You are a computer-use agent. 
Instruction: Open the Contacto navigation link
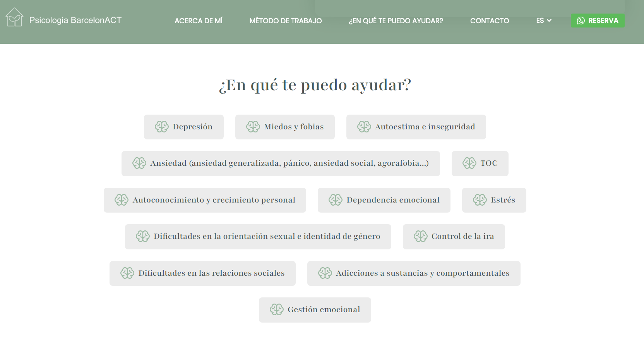[x=490, y=21]
